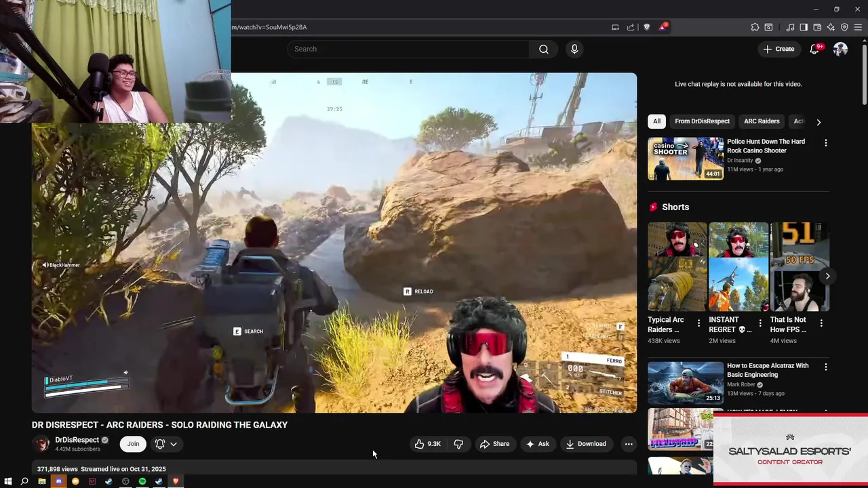Open INSTANT REGRET short thumbnail
Image resolution: width=868 pixels, height=488 pixels.
point(738,267)
